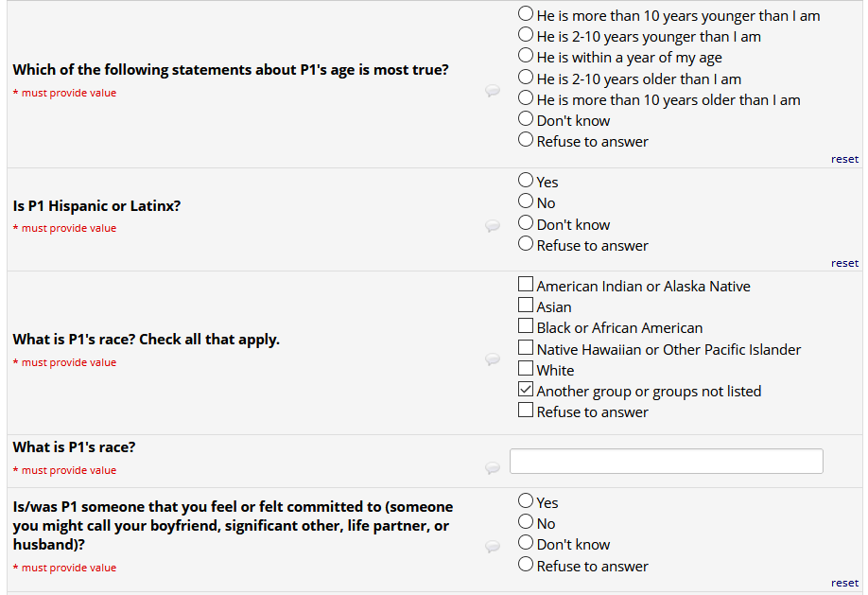Screen dimensions: 868x595
Task: Select Yes for Hispanic or Latinx question
Action: pyautogui.click(x=526, y=181)
